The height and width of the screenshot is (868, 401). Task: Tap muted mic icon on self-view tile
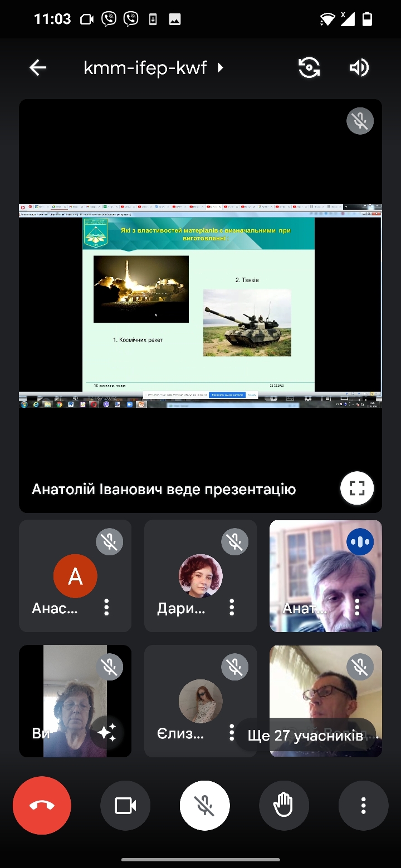point(110,667)
